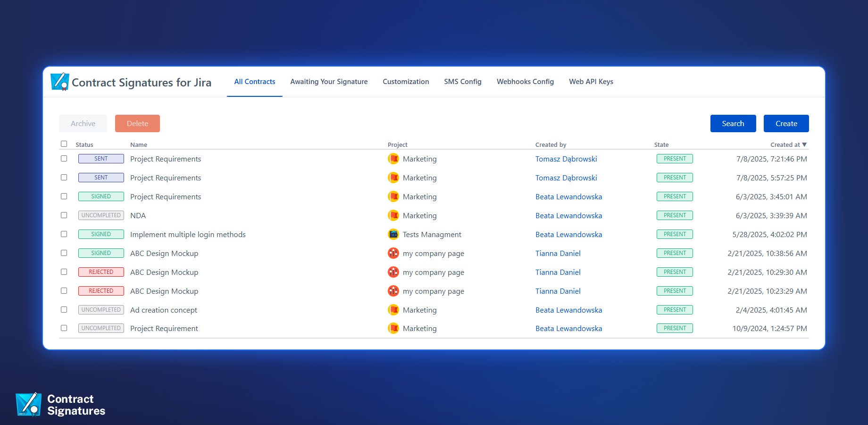Click my company page icon in 10:29:30 AM row
This screenshot has width=868, height=425.
tap(393, 272)
